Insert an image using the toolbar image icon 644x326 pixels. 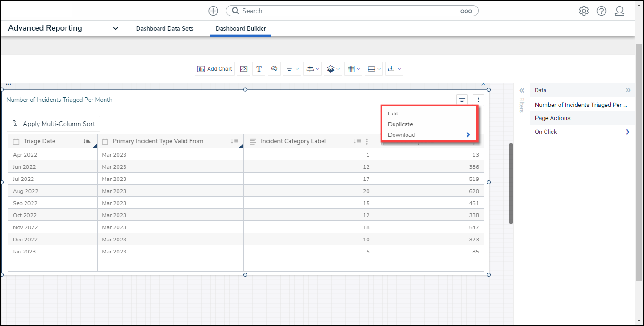click(243, 69)
